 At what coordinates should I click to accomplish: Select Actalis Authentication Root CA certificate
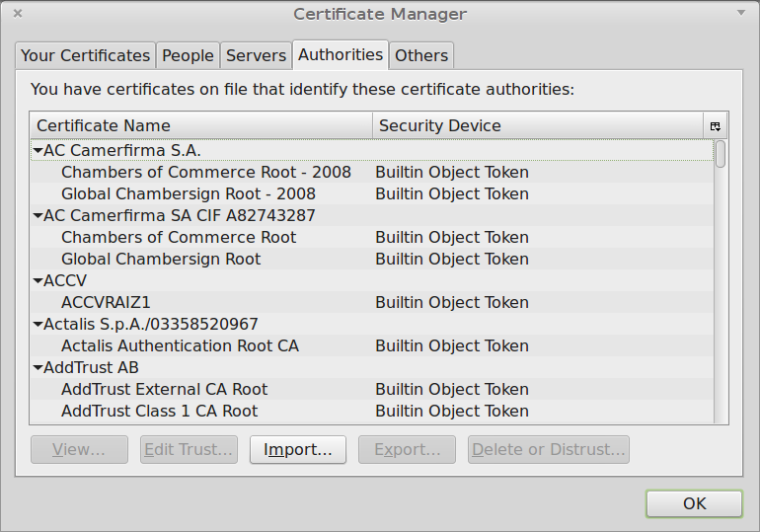point(180,346)
